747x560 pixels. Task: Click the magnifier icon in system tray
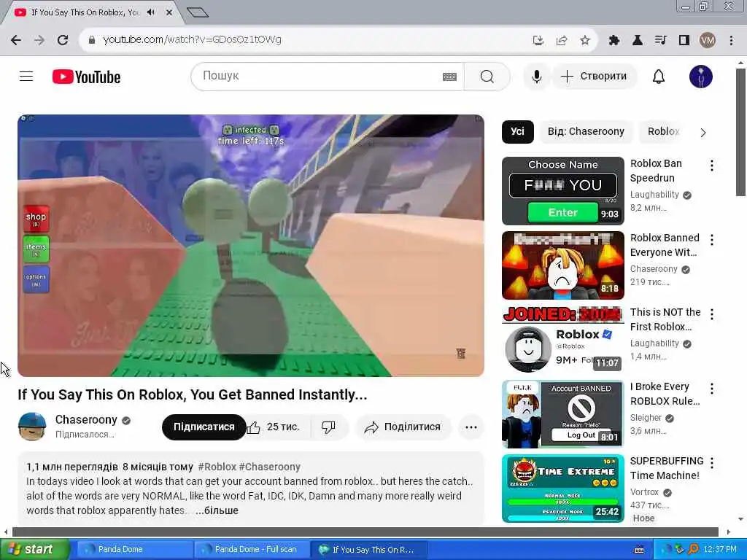[693, 550]
